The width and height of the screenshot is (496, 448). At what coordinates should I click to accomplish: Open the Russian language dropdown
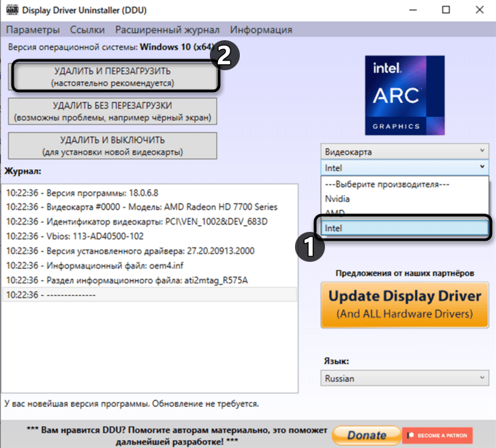click(405, 378)
